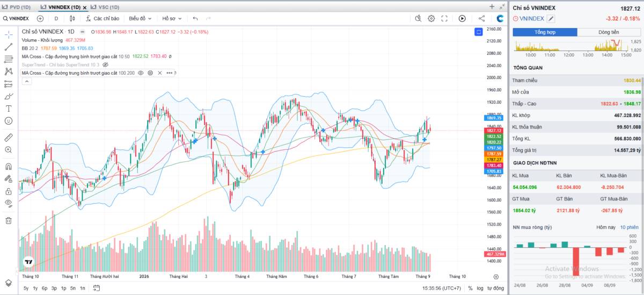Screen dimensions: 644x295
Task: Select the trend line drawing tool
Action: pyautogui.click(x=9, y=47)
